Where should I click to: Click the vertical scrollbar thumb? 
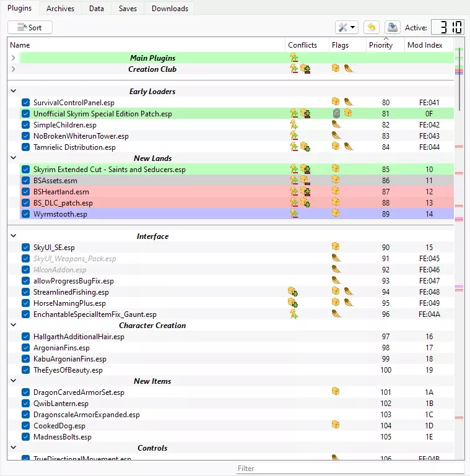coord(459,80)
